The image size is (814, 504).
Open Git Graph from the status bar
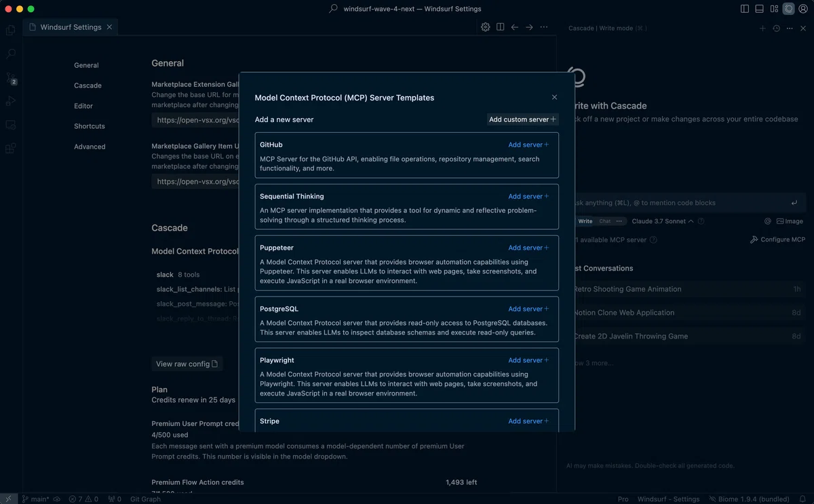[x=145, y=499]
